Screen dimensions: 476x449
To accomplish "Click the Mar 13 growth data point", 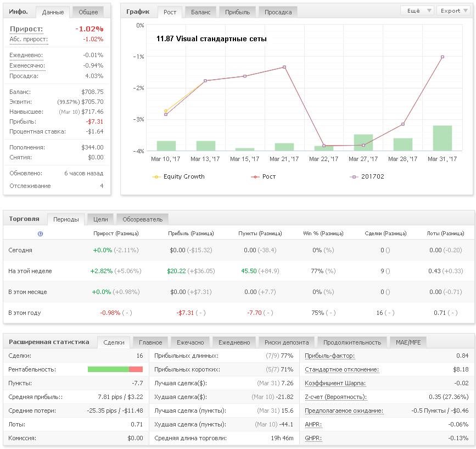I will click(205, 81).
